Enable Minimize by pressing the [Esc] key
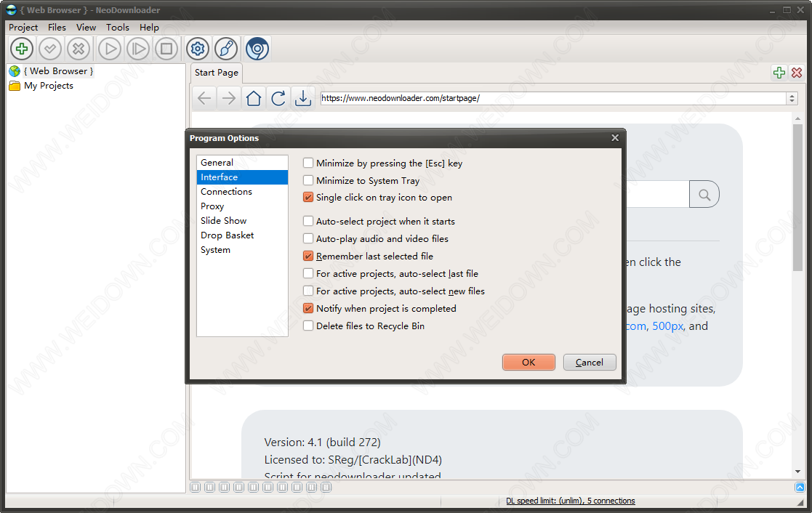 point(382,163)
